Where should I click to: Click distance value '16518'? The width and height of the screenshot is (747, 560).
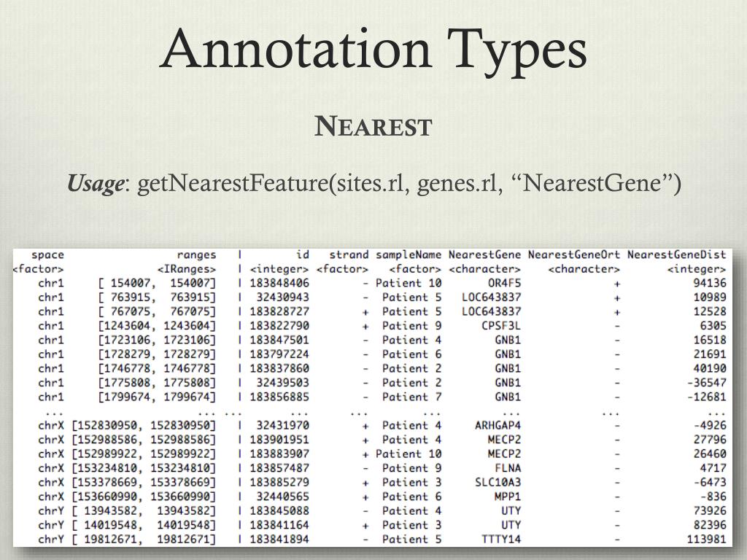click(710, 341)
